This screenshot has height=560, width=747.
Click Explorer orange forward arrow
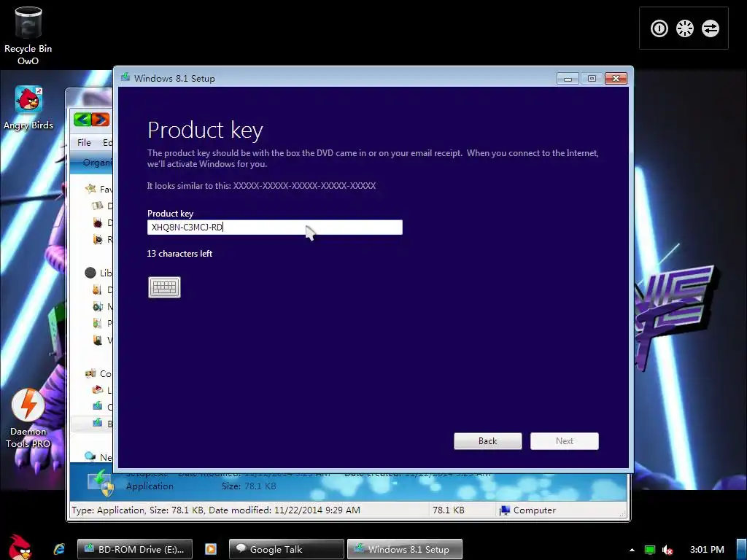click(101, 119)
